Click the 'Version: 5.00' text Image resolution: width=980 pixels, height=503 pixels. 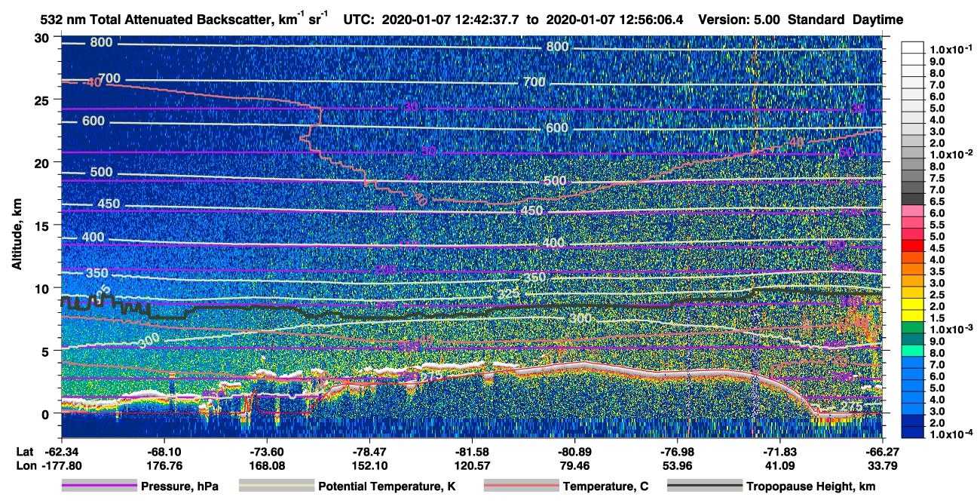(x=740, y=20)
